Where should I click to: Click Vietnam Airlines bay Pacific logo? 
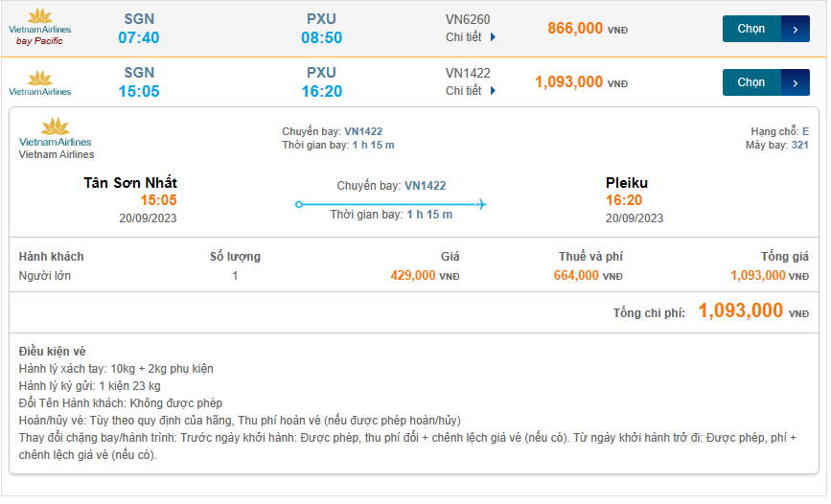click(40, 27)
